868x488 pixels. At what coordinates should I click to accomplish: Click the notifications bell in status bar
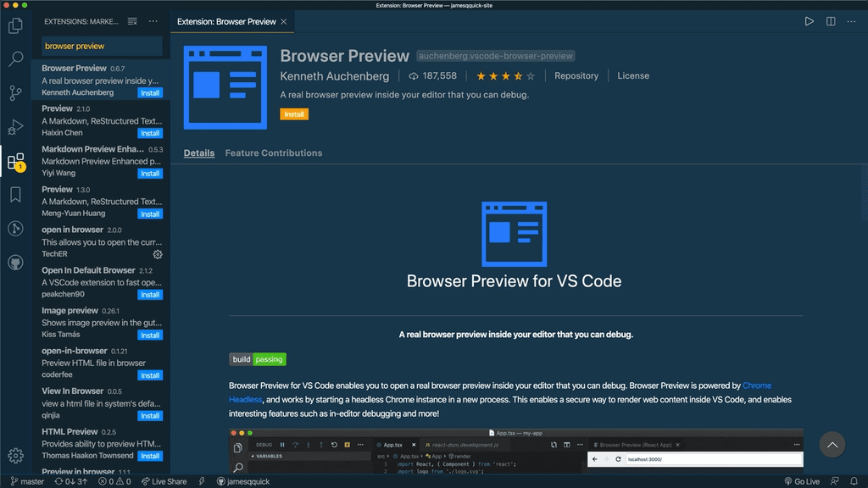[x=854, y=481]
